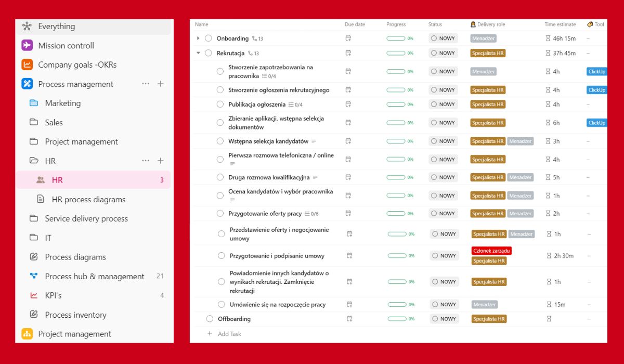Open the checklist icon next to Przygotowanie oferty pracy
The height and width of the screenshot is (364, 624).
coord(307,214)
